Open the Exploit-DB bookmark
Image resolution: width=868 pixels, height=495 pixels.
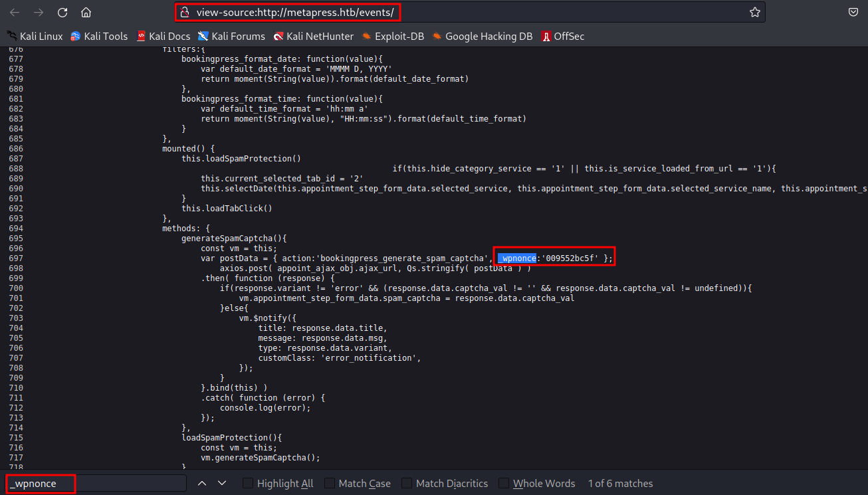pos(393,37)
